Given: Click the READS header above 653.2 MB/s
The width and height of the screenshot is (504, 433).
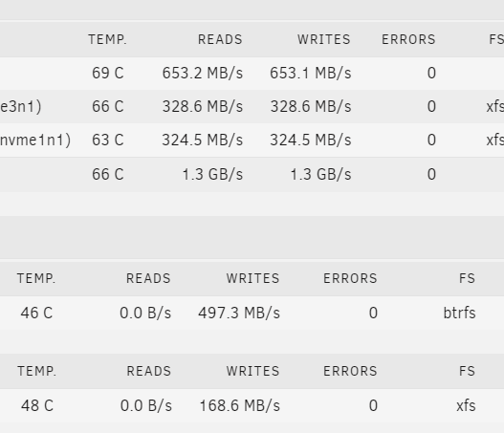Looking at the screenshot, I should pos(220,39).
